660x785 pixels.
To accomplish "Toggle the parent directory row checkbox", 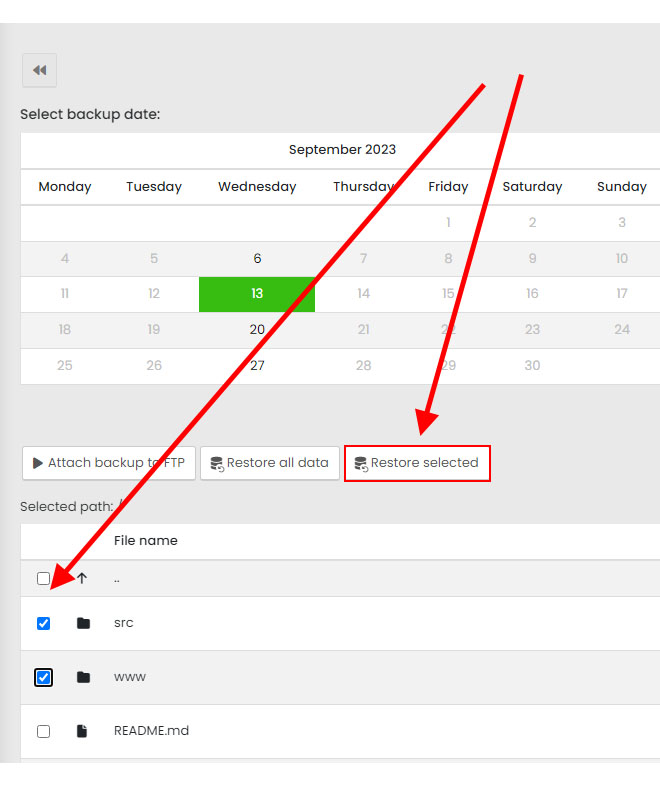I will tap(43, 578).
